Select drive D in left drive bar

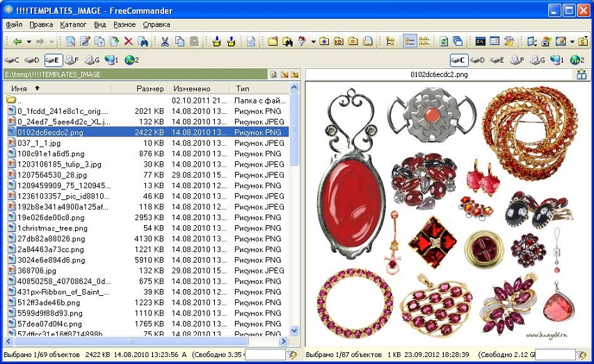pos(32,60)
